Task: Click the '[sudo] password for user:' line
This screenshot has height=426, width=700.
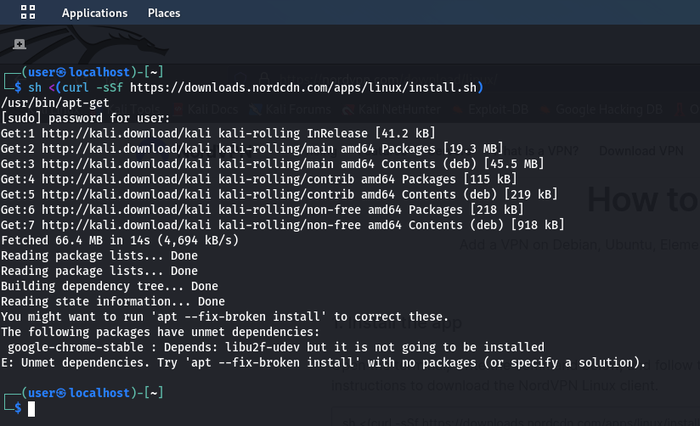Action: (86, 118)
